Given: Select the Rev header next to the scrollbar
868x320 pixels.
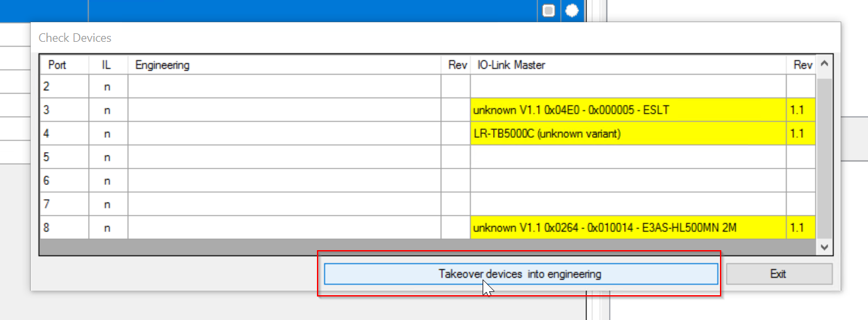Looking at the screenshot, I should (x=801, y=65).
